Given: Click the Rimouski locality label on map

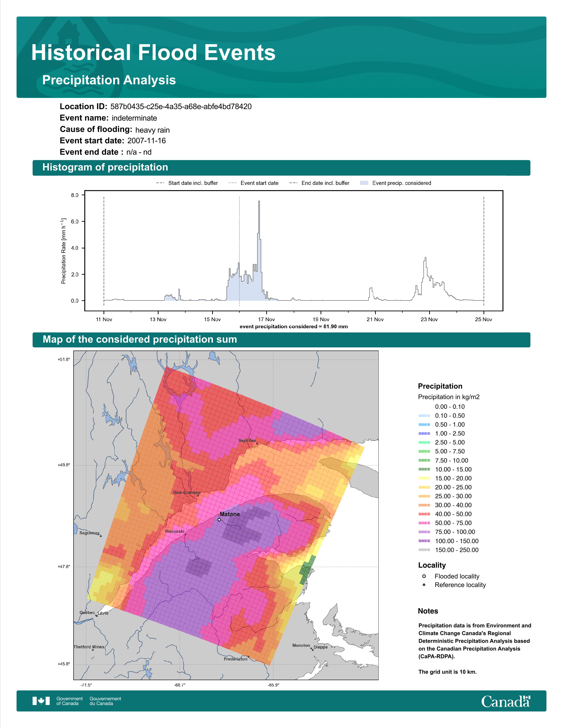Looking at the screenshot, I should click(x=175, y=531).
